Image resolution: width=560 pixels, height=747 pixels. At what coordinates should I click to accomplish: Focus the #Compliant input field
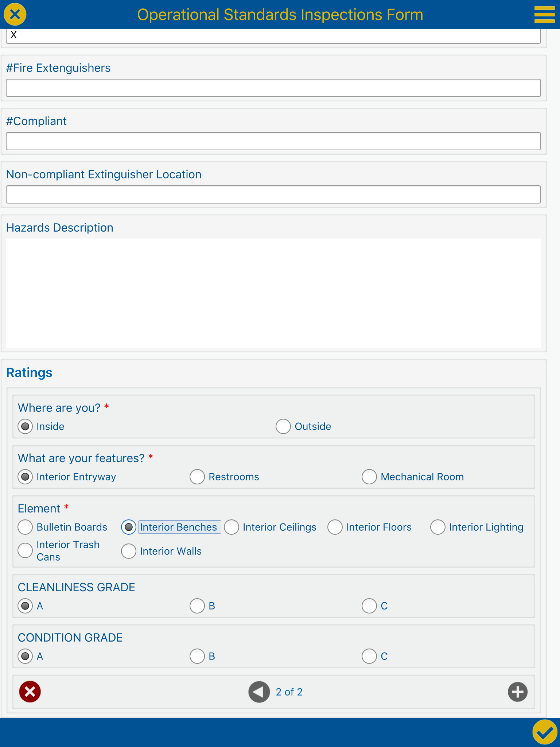tap(273, 141)
